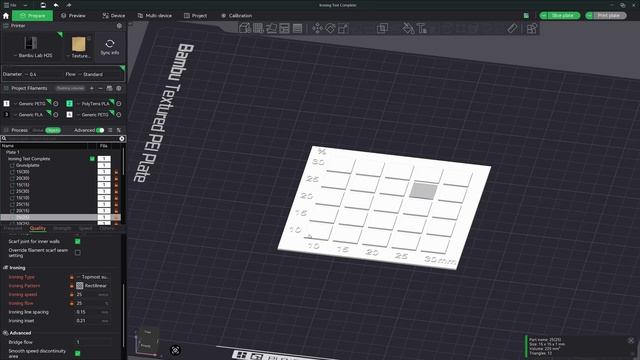The image size is (640, 360).
Task: Reset view with canvas camera icon
Action: [x=176, y=350]
